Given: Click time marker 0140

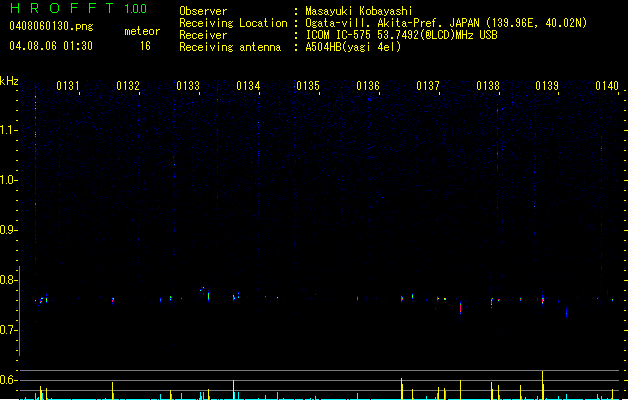Looking at the screenshot, I should (607, 86).
